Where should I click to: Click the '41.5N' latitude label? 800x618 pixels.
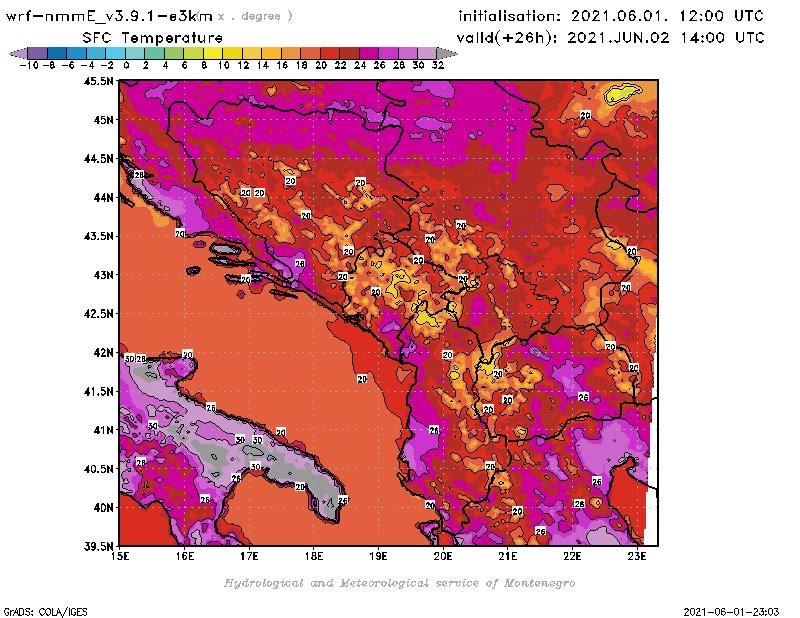point(98,391)
